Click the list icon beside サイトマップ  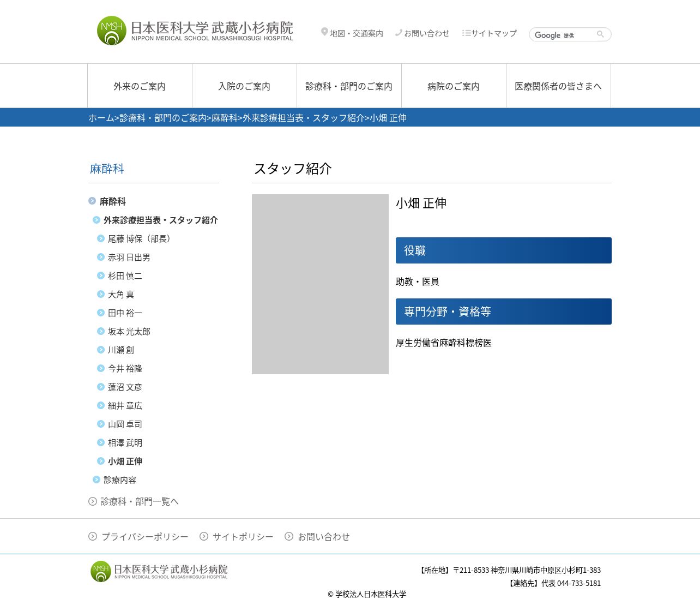click(466, 33)
